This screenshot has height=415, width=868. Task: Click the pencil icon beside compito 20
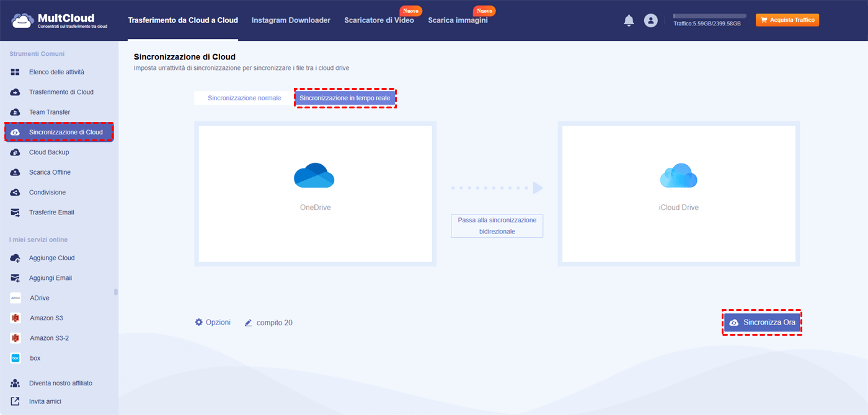[248, 323]
